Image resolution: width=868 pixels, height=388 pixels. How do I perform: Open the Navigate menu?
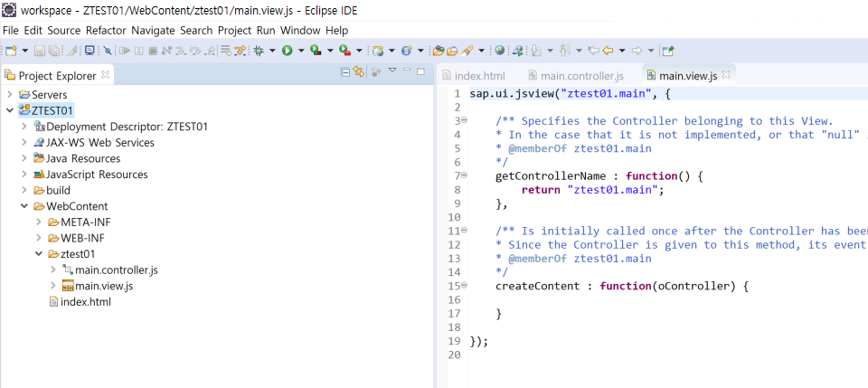click(x=154, y=31)
